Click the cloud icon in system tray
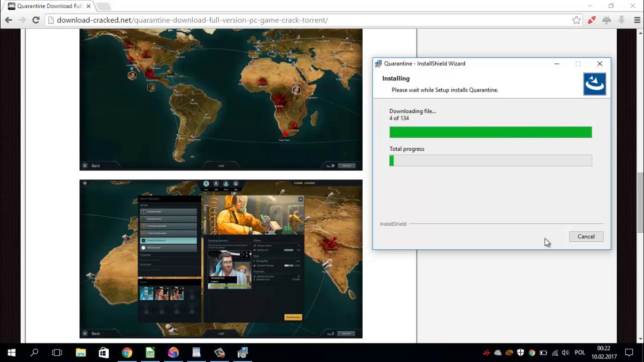 coord(498,353)
